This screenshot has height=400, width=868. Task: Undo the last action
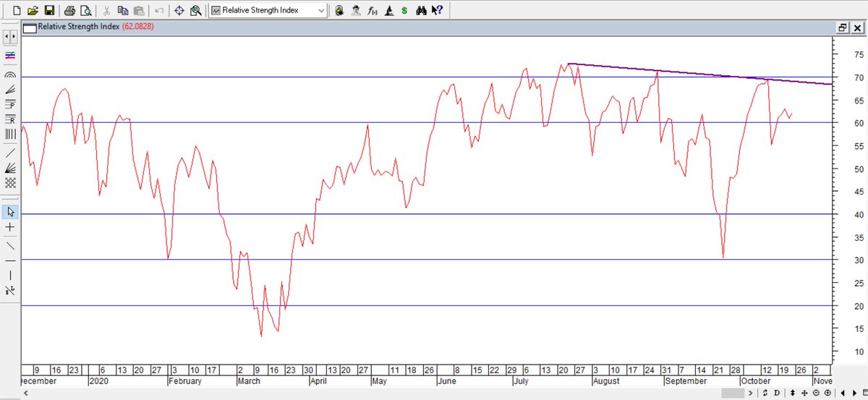click(159, 11)
